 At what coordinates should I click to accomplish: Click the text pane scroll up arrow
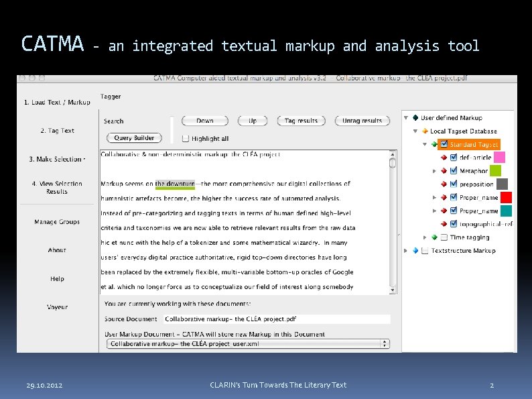click(393, 154)
